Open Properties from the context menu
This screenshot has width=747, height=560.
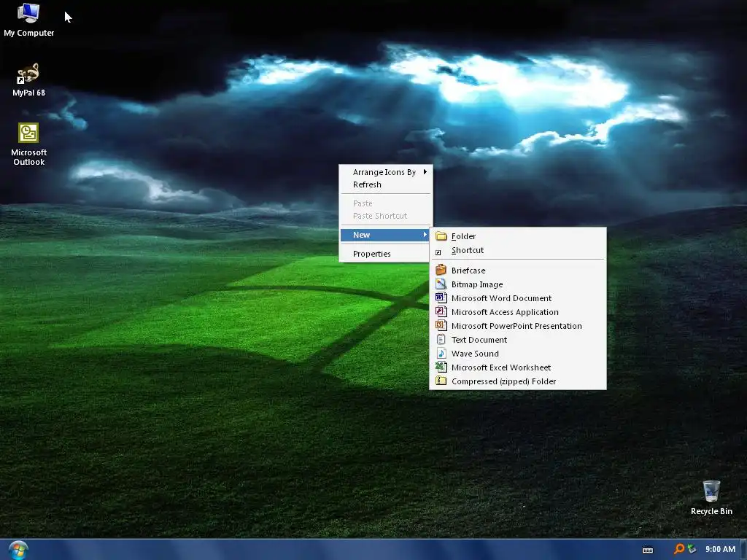coord(385,254)
